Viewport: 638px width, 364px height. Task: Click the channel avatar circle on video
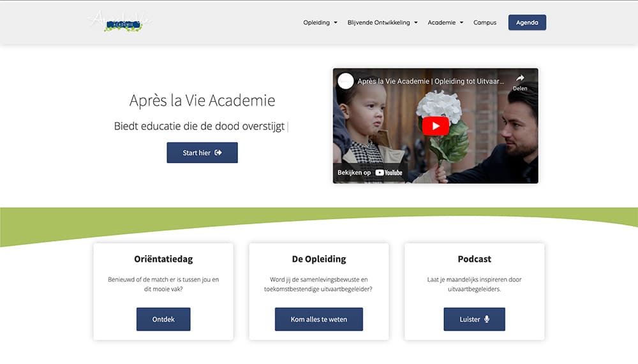coord(346,81)
